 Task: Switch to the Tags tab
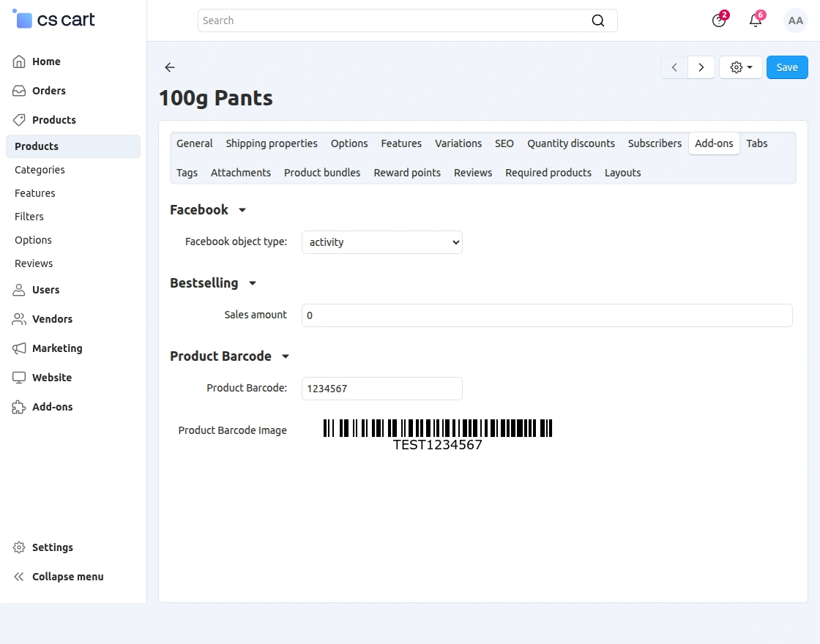coord(187,173)
